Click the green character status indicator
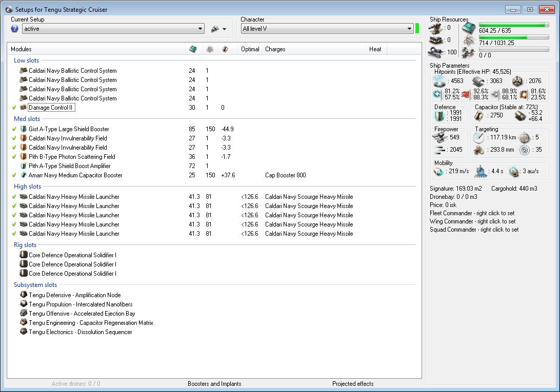Viewport: 560px width, 392px height. pos(417,29)
